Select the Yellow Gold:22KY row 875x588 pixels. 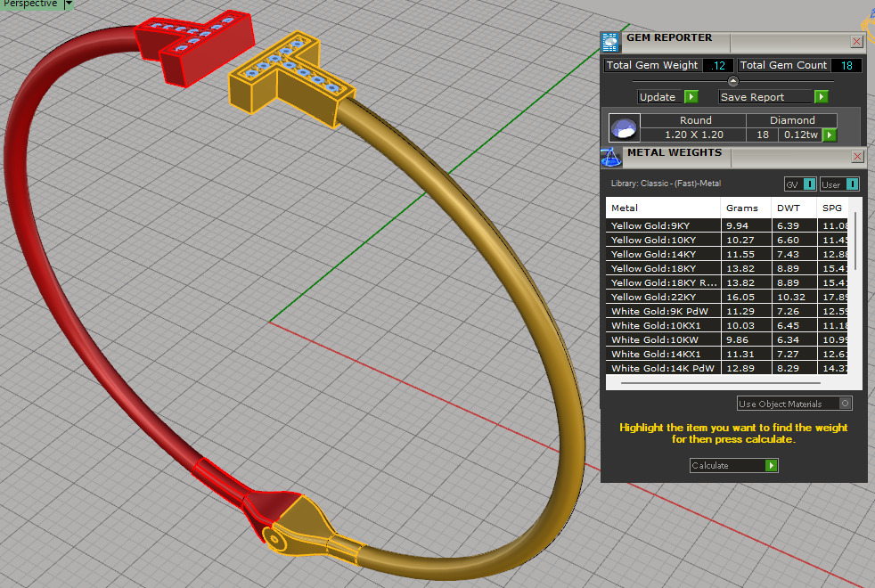pyautogui.click(x=727, y=297)
